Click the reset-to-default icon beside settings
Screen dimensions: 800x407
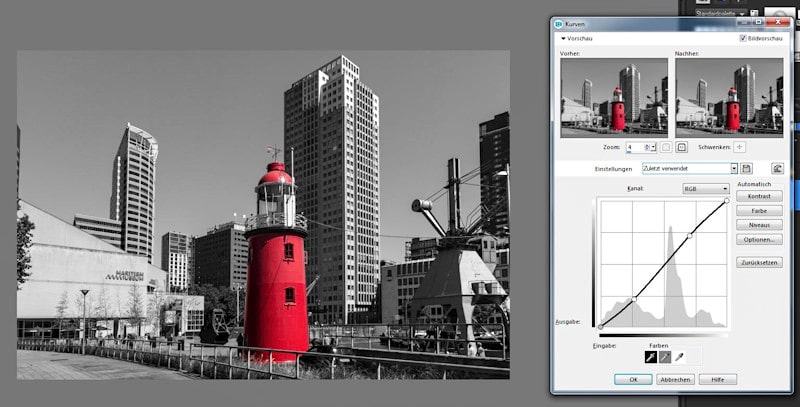pyautogui.click(x=777, y=169)
